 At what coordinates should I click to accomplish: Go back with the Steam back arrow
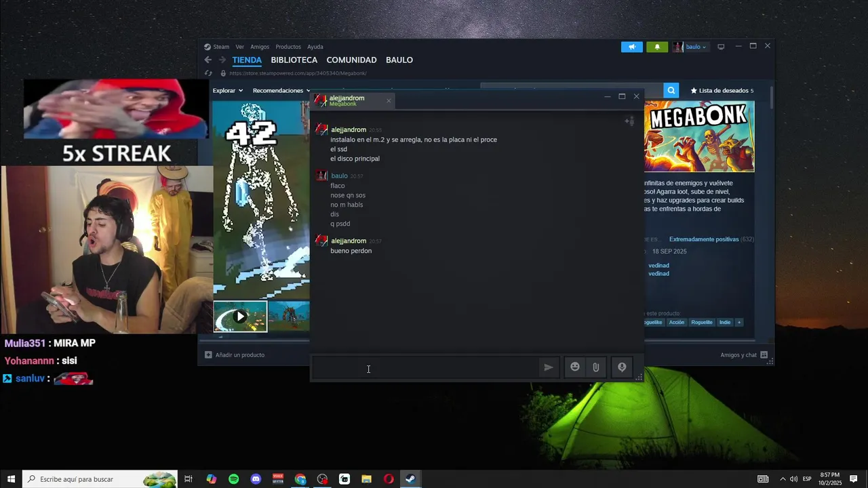(208, 60)
